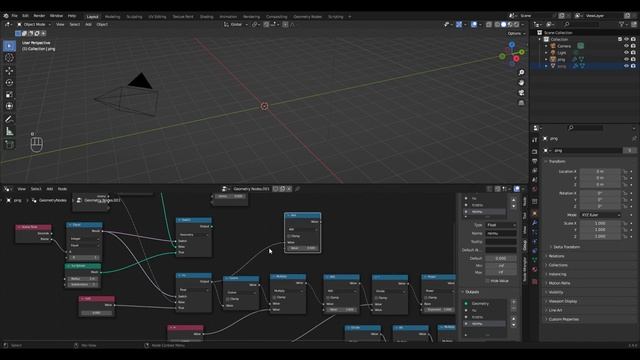Edit the Location X field
Viewport: 640px width, 360px height.
tap(600, 171)
